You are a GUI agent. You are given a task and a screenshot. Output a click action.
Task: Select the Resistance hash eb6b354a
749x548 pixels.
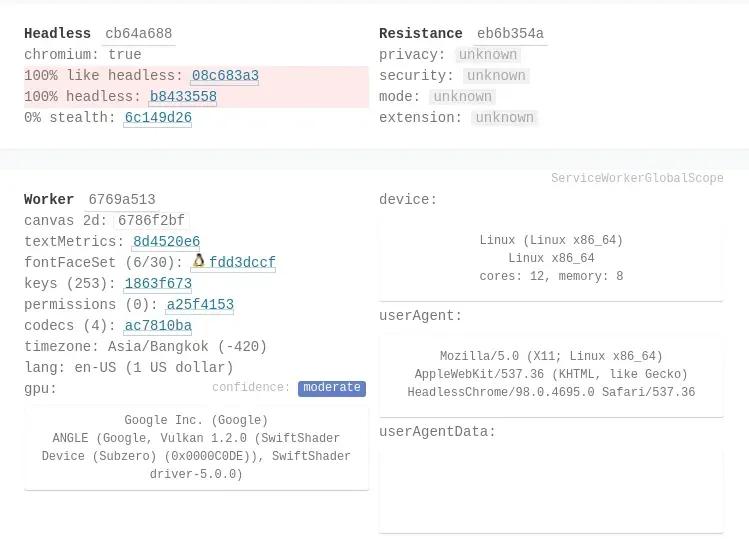[510, 34]
